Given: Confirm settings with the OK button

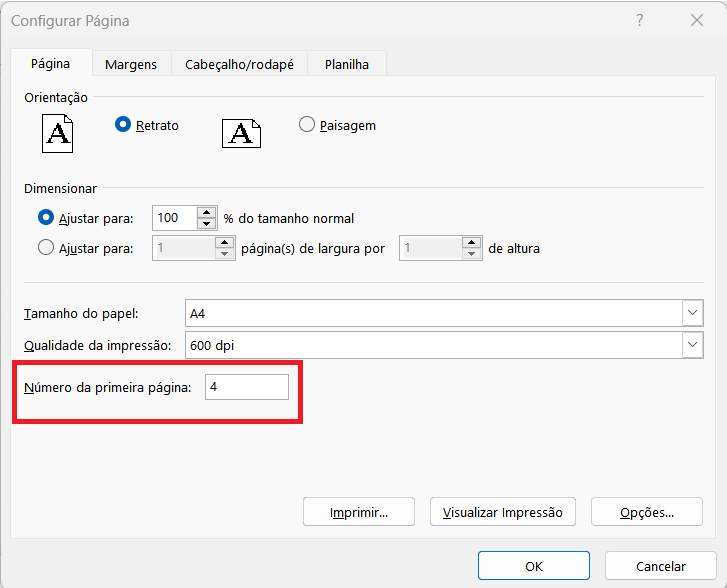Looking at the screenshot, I should click(533, 566).
